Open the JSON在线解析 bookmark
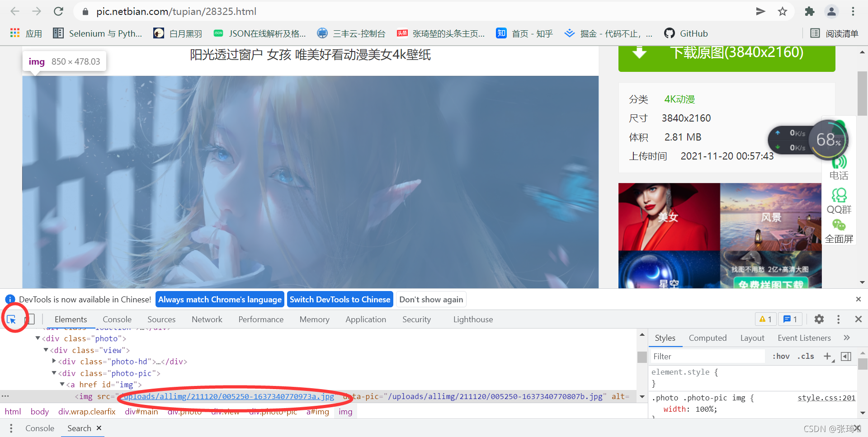 coord(259,33)
